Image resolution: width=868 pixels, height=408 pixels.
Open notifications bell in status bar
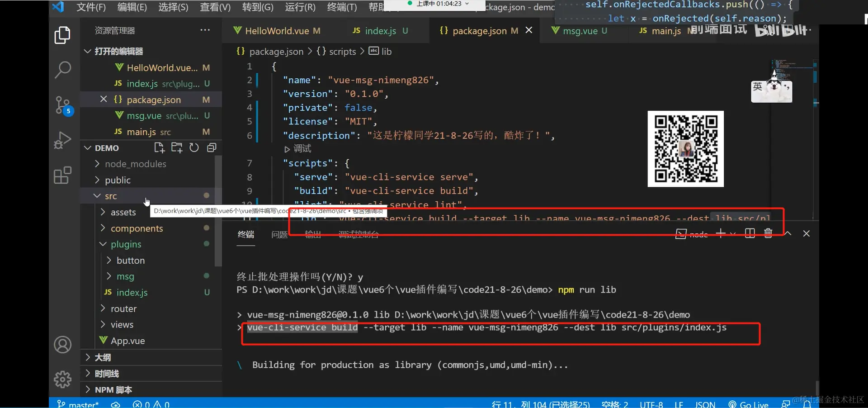point(807,404)
